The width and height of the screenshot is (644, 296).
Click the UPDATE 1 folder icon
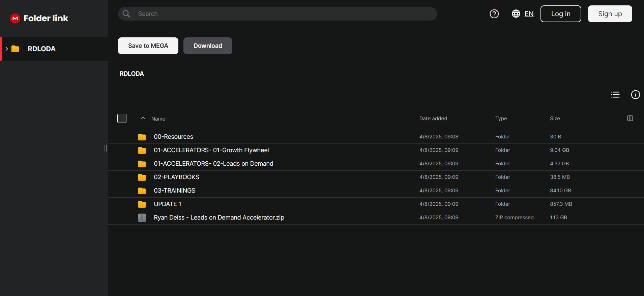pos(142,204)
